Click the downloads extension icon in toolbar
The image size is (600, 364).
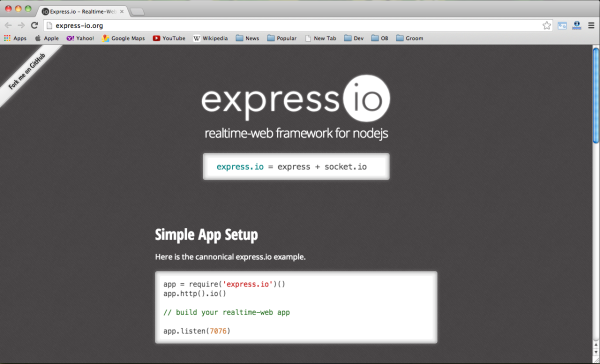[x=577, y=25]
